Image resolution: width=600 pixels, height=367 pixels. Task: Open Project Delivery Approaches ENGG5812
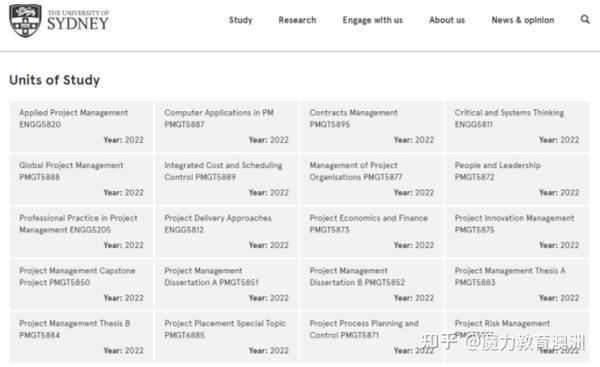click(227, 232)
